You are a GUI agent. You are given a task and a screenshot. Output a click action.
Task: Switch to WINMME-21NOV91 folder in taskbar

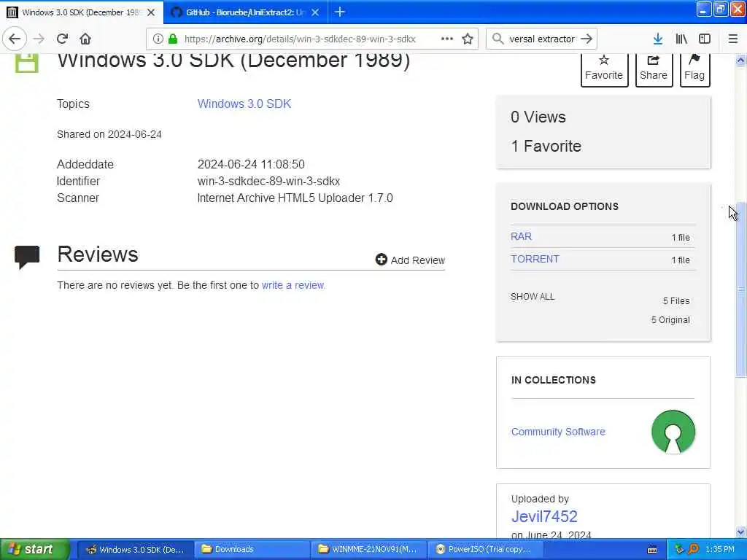click(x=368, y=549)
